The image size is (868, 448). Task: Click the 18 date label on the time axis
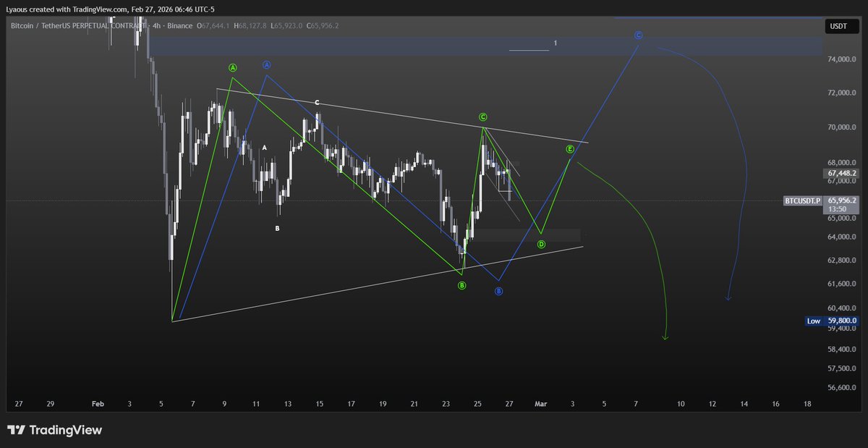click(807, 405)
